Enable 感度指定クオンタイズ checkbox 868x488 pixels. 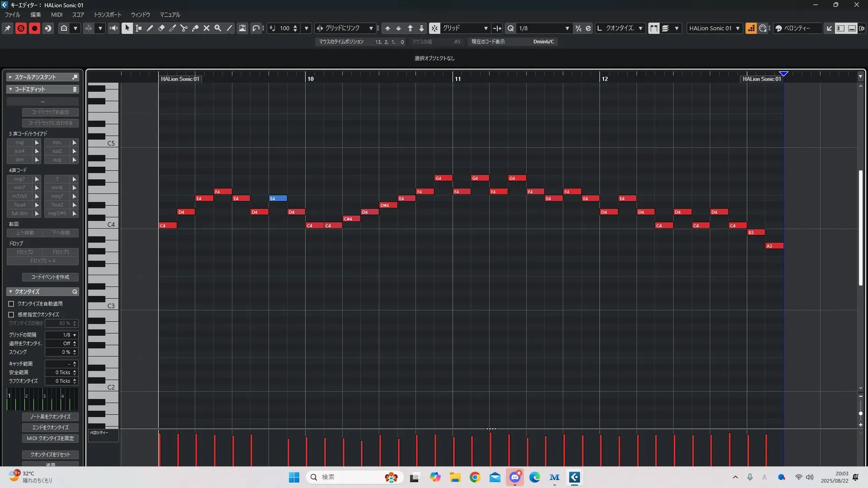point(11,314)
